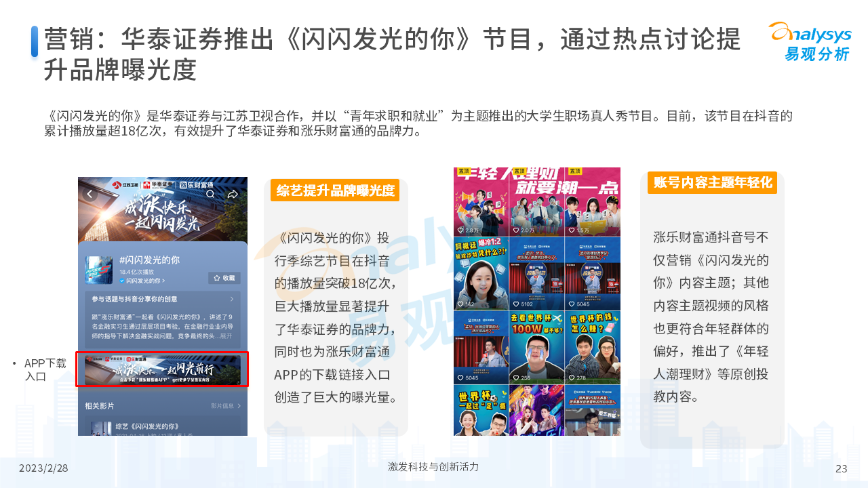Open the 世界杯一起过足瘾 video thumbnail
The width and height of the screenshot is (868, 488).
pos(481,410)
